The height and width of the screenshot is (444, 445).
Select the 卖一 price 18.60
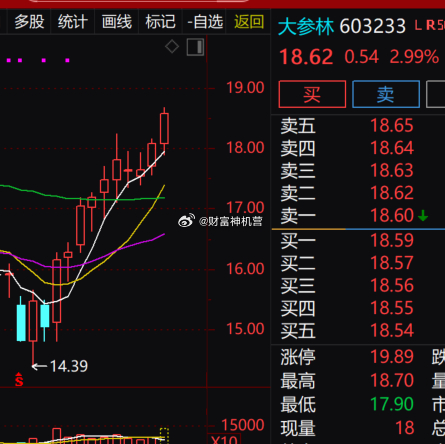point(392,215)
